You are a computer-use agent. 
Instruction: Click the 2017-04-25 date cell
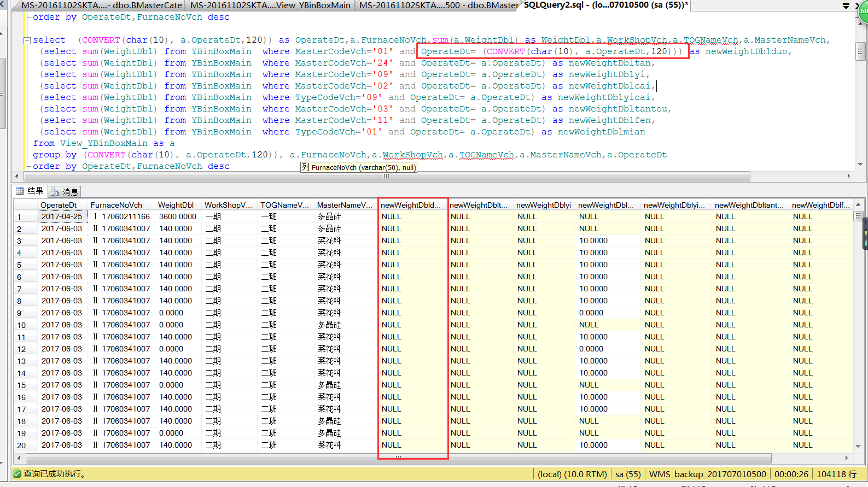(62, 217)
